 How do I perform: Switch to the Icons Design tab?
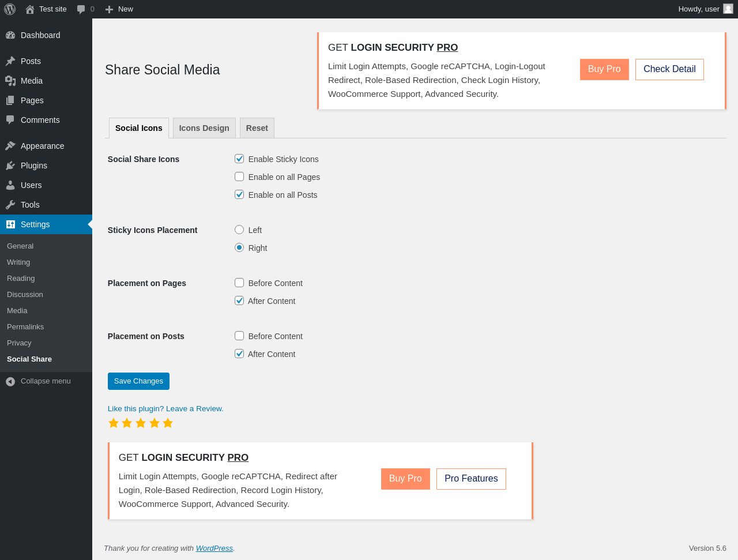[x=204, y=128]
